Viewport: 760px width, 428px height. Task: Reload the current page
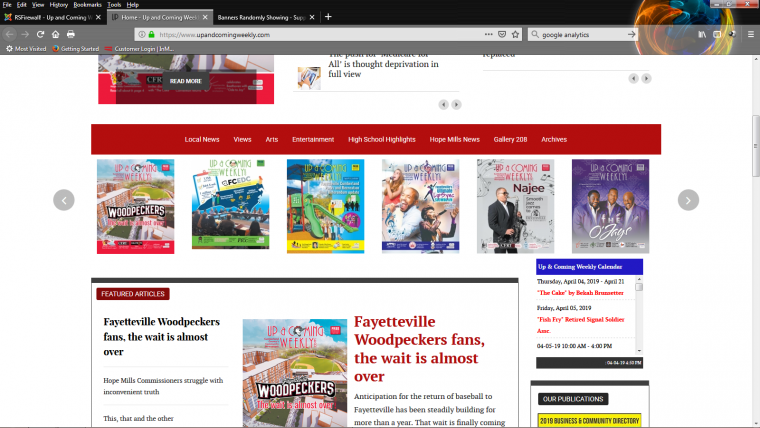(x=40, y=34)
